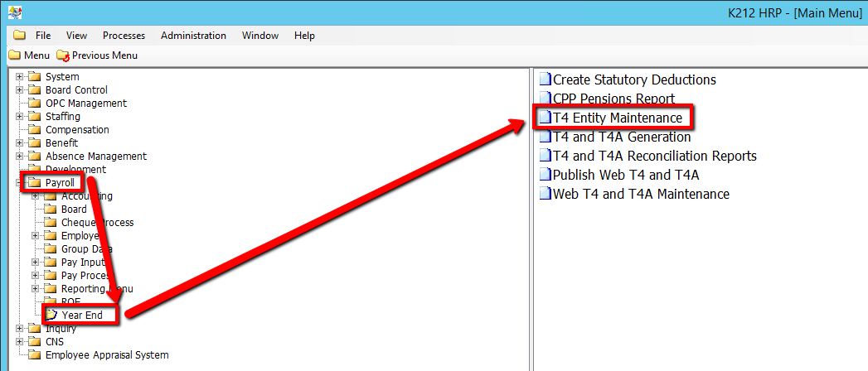Click the Year End open folder icon
The width and height of the screenshot is (868, 371).
click(51, 315)
